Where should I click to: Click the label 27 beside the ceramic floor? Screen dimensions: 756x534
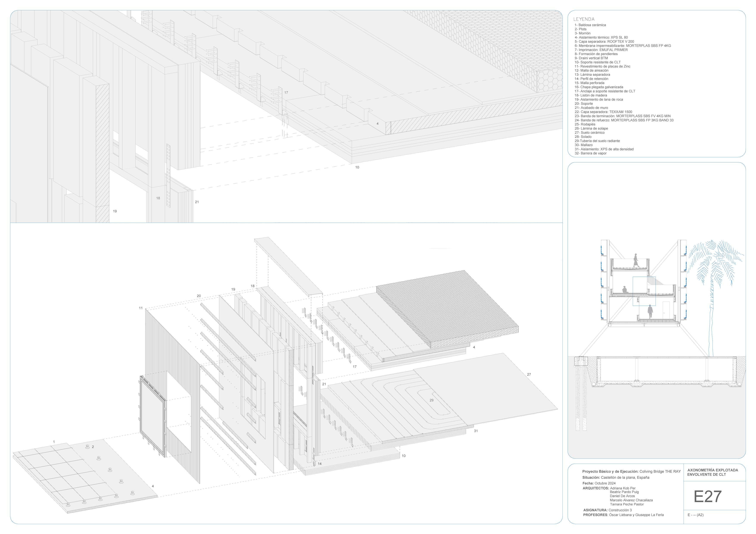click(x=529, y=374)
